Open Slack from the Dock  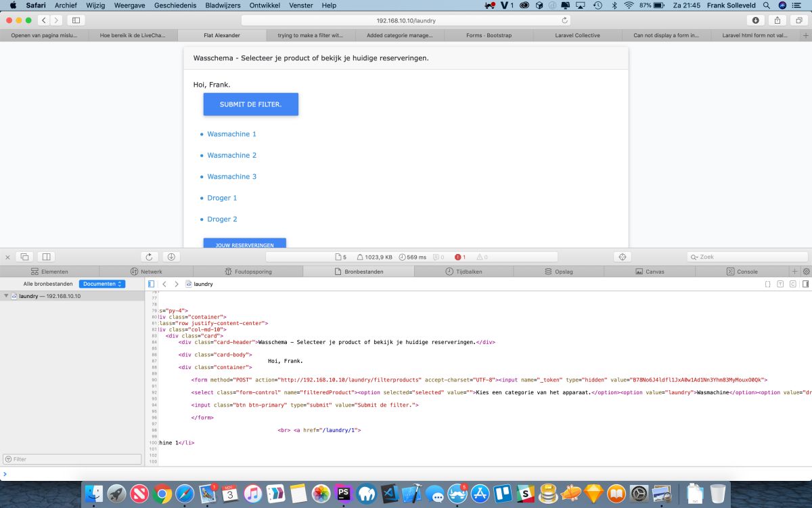525,493
